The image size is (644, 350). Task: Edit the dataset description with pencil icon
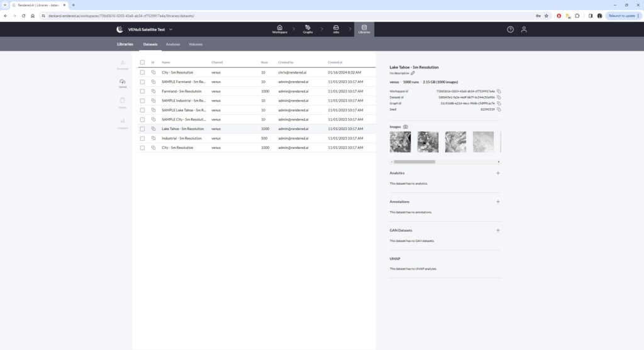[413, 74]
